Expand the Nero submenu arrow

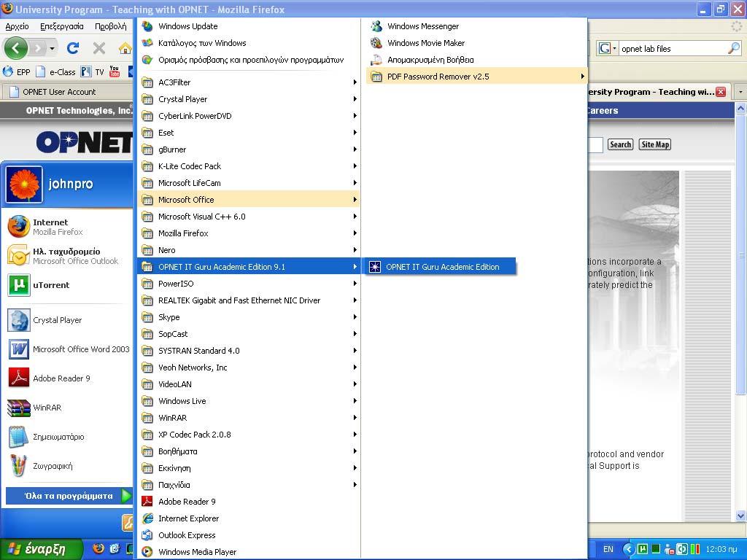(355, 250)
